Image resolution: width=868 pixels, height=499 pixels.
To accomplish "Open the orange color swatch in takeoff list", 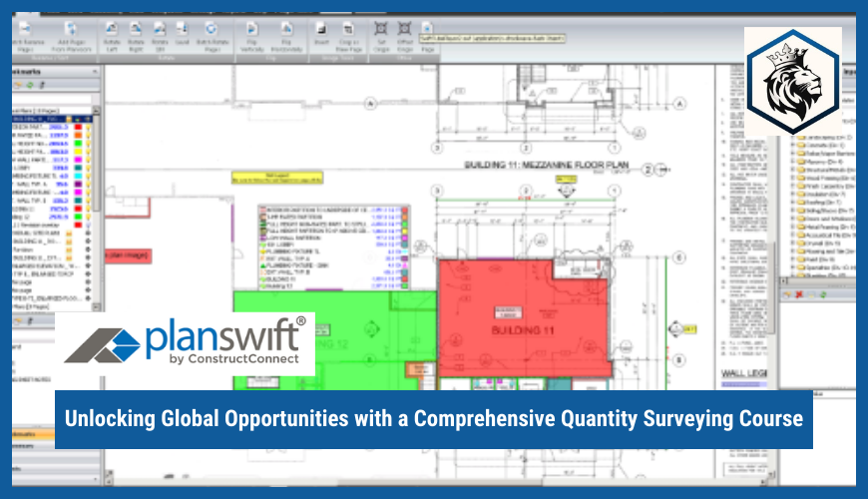I will tap(78, 135).
